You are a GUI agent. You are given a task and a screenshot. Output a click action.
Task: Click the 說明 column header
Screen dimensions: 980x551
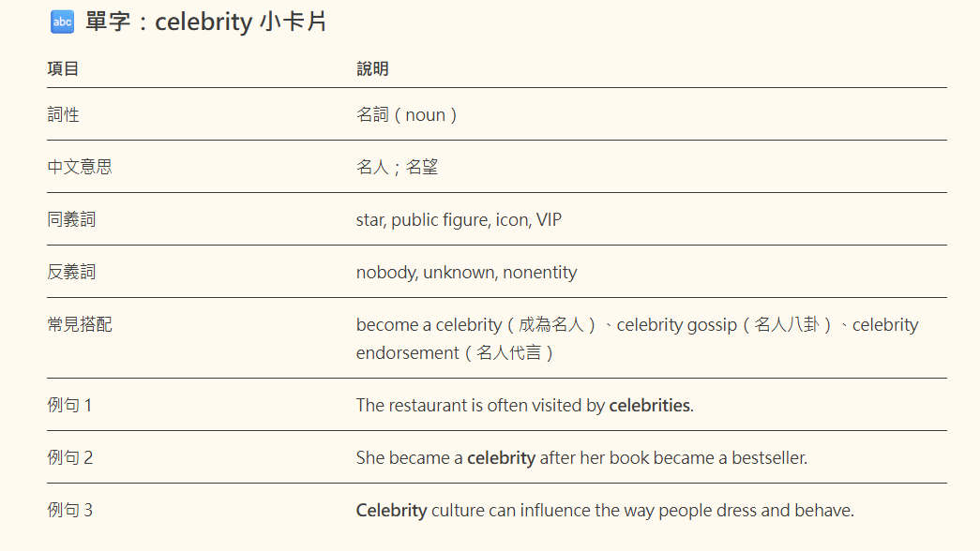click(x=372, y=68)
